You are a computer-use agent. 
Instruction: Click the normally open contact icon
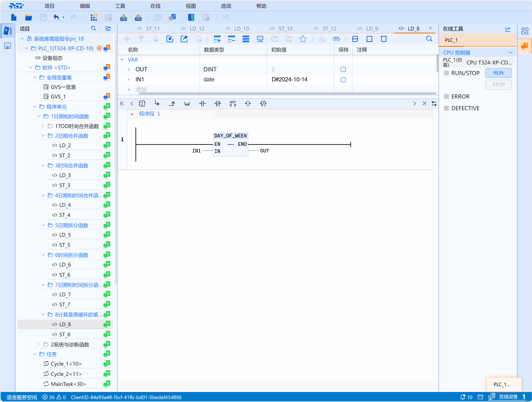click(202, 104)
